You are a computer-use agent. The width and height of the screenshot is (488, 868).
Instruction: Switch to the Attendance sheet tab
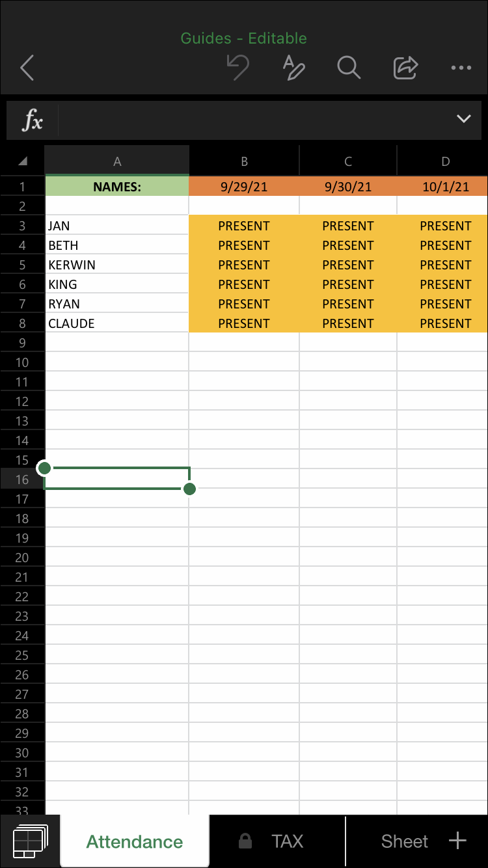[135, 841]
